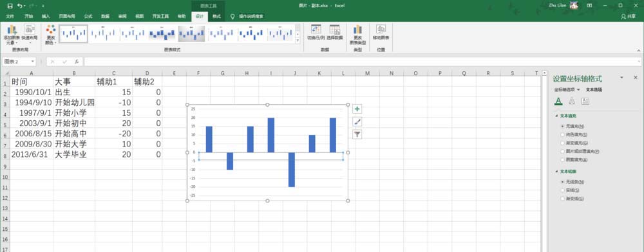644x252 pixels.
Task: Click the chart elements plus button
Action: [357, 109]
